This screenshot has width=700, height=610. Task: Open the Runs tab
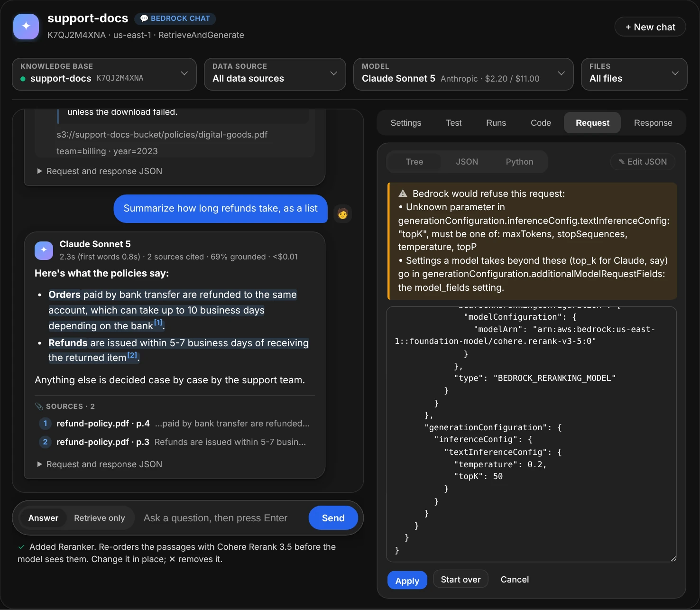click(496, 123)
